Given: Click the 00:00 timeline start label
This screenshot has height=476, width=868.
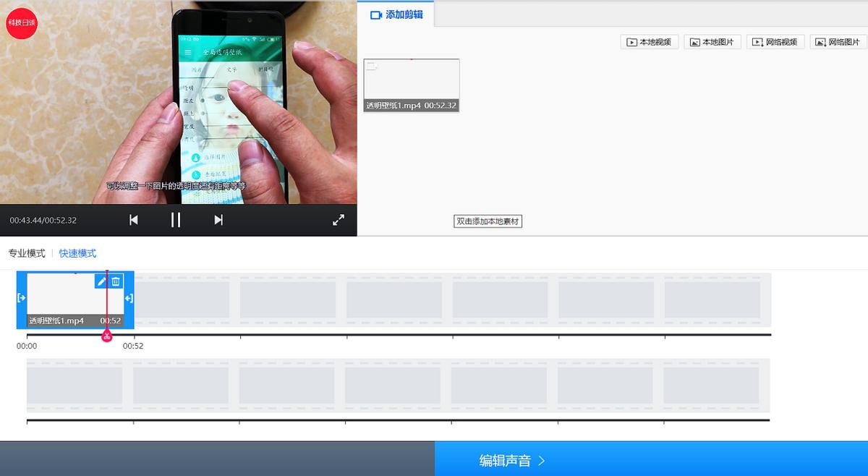Looking at the screenshot, I should click(27, 347).
